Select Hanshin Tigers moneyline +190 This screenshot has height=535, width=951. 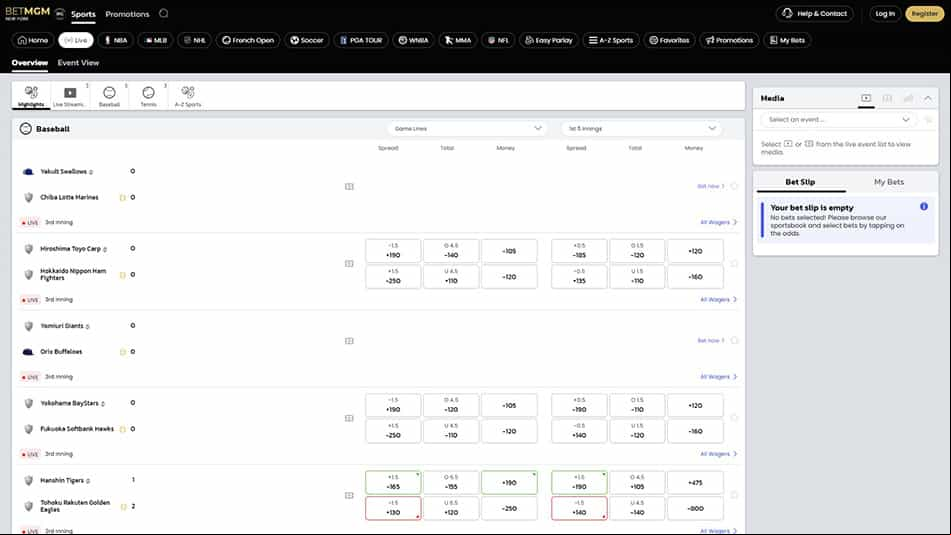509,483
